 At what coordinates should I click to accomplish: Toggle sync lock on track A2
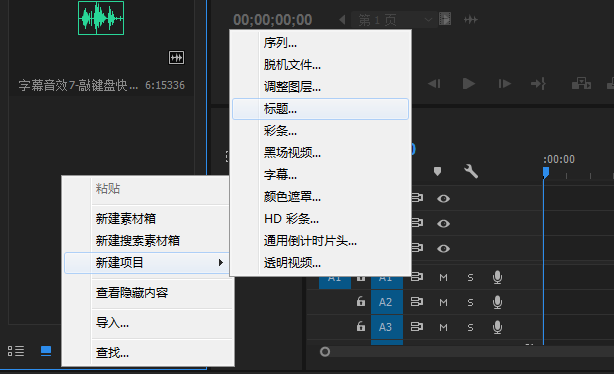[x=417, y=302]
